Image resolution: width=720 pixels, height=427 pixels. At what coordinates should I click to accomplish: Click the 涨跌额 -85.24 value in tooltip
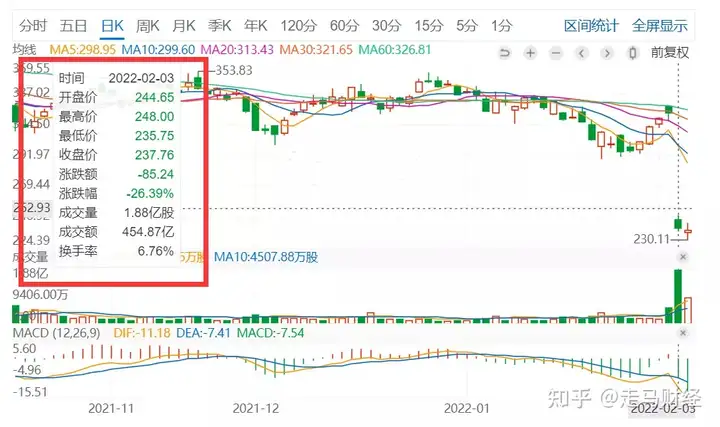click(156, 174)
